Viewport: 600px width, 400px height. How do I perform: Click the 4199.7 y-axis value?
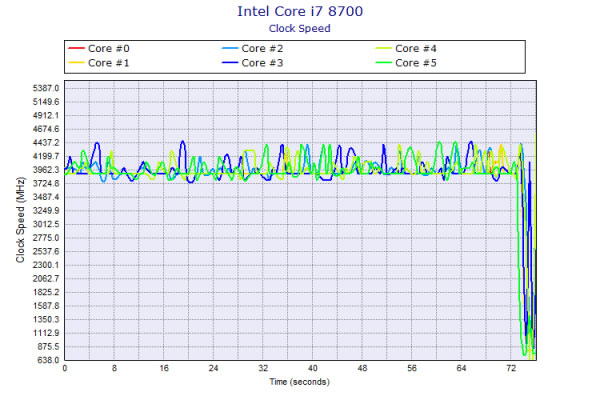coord(46,156)
